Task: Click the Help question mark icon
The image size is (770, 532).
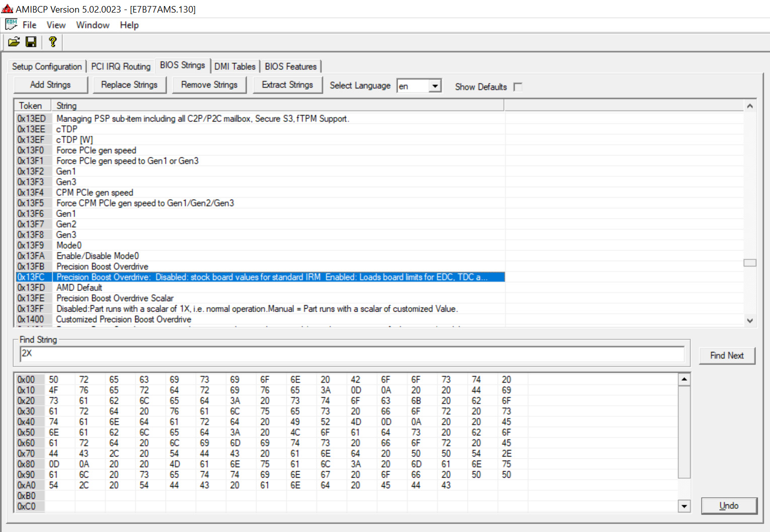Action: pos(52,42)
